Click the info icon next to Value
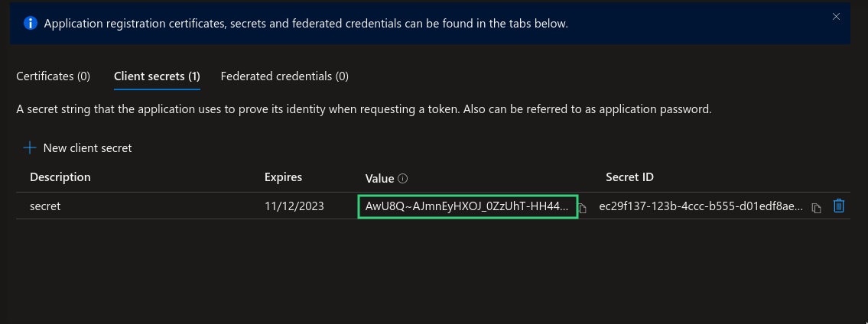868x324 pixels. 403,179
